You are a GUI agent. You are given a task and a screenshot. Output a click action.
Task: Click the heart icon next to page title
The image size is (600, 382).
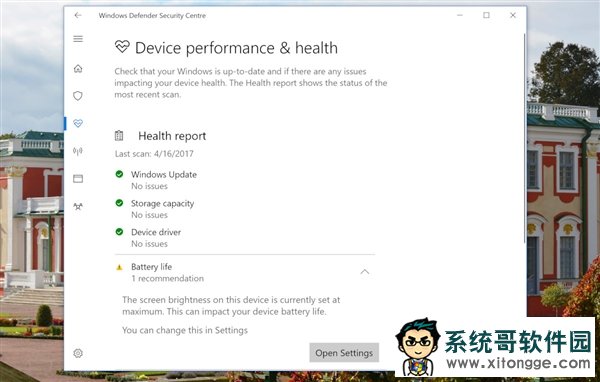(122, 47)
